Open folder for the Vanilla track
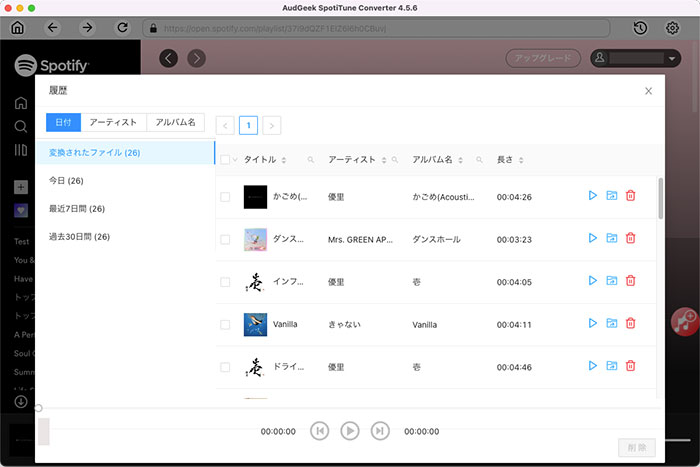The width and height of the screenshot is (700, 467). click(x=612, y=323)
